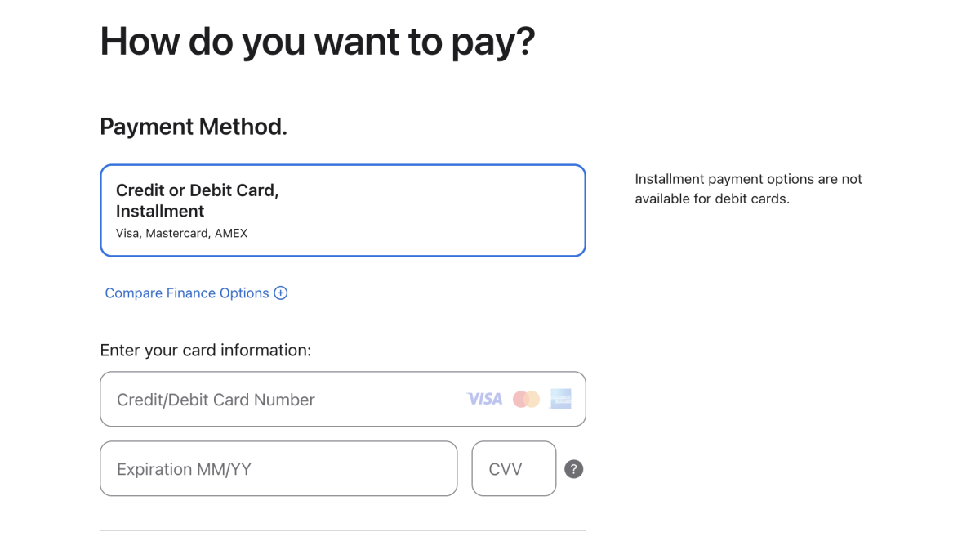Focus the CVV input box
Image resolution: width=980 pixels, height=541 pixels.
pos(514,469)
